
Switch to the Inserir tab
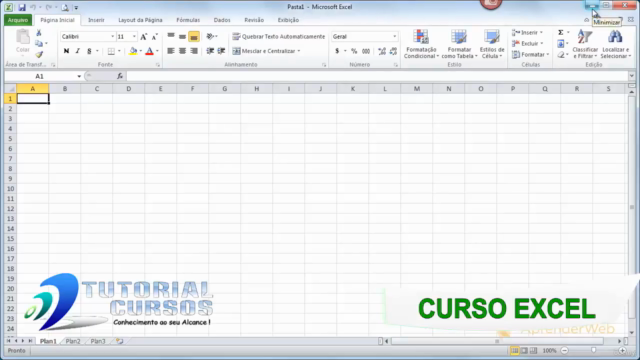pos(96,20)
